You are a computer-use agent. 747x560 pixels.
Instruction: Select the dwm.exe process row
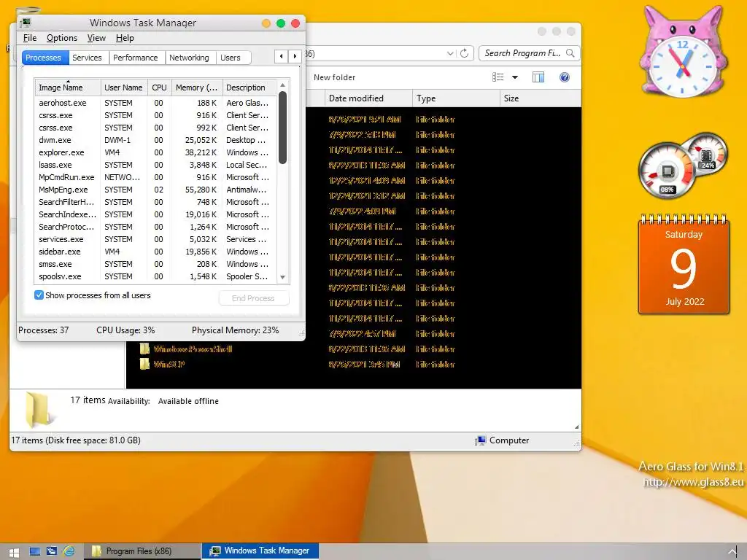tap(155, 140)
